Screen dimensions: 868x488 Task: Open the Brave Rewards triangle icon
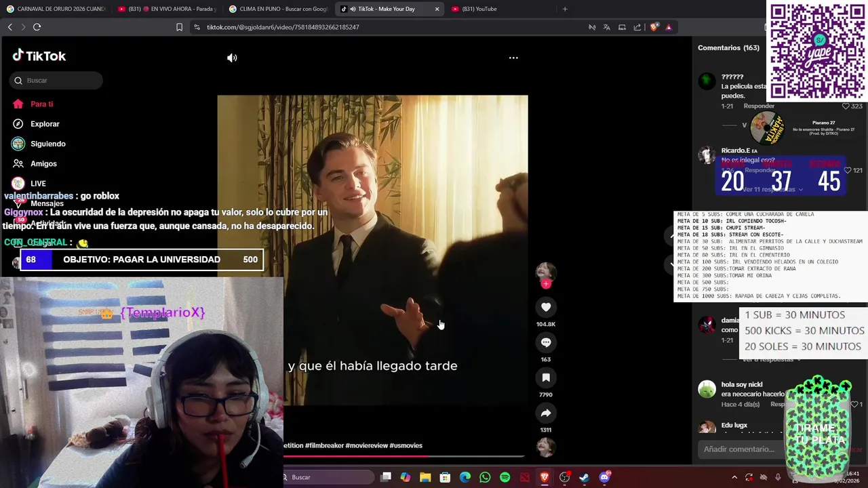[669, 27]
